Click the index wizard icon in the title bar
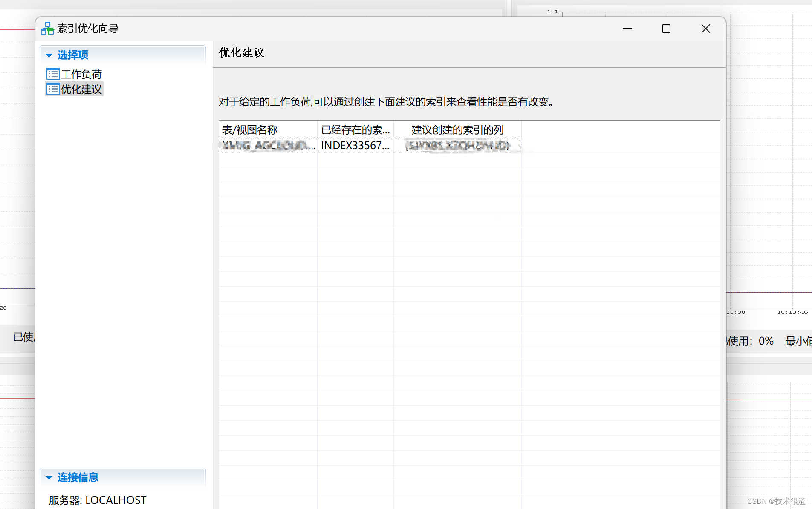Screen dimensions: 812x509 point(47,28)
